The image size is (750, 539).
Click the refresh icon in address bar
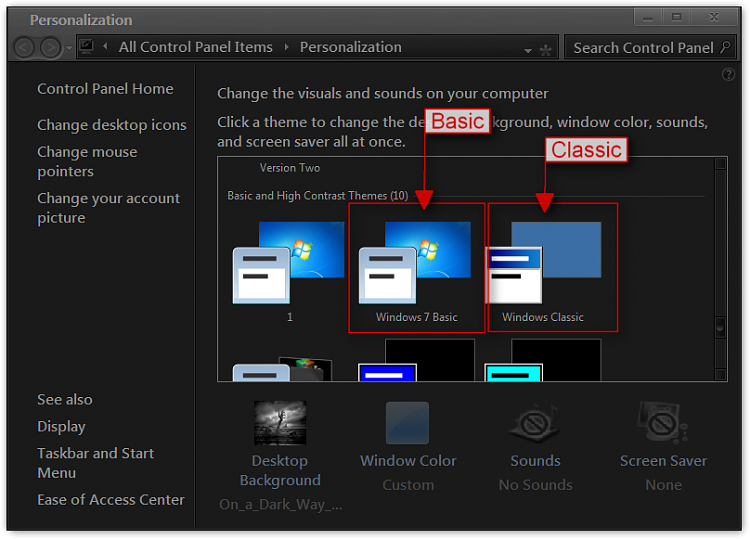click(545, 50)
